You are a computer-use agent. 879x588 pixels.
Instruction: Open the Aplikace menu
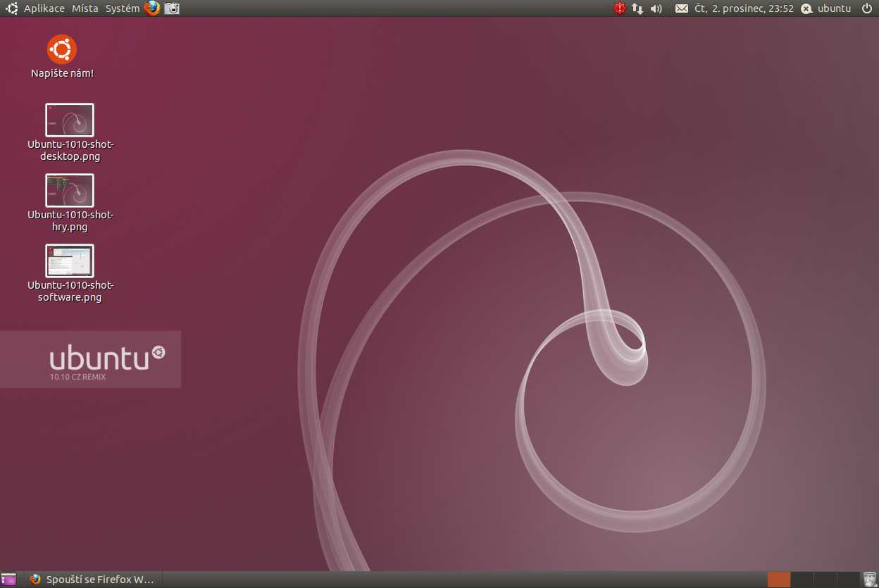click(44, 8)
